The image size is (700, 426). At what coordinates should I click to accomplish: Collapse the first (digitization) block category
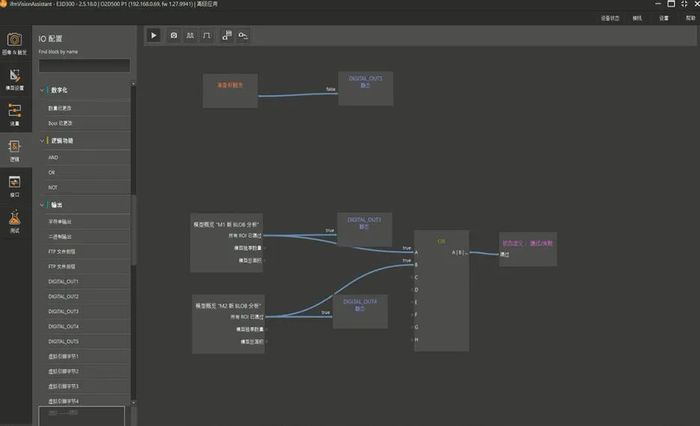(42, 90)
